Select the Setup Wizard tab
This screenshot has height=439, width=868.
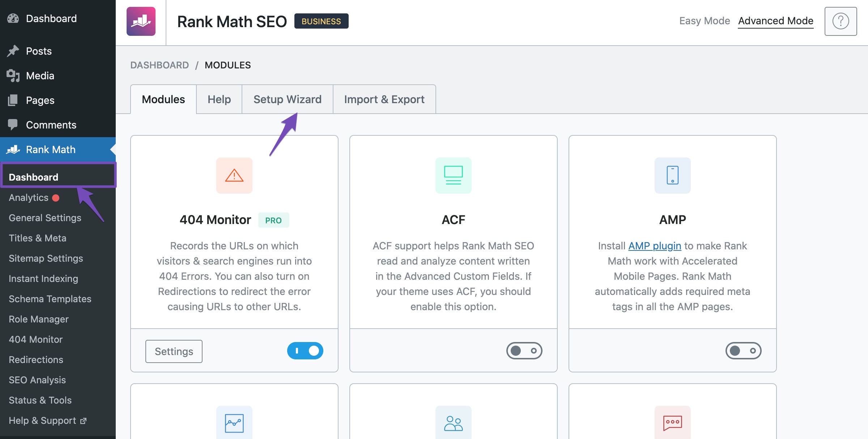[288, 98]
